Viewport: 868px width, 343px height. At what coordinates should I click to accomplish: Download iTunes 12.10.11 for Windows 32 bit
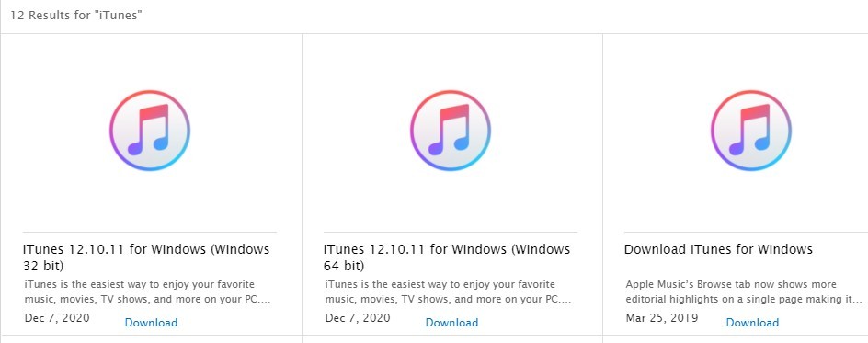[x=151, y=323]
